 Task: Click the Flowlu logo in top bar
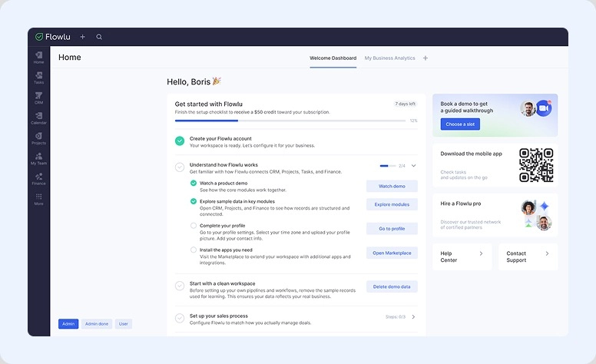click(52, 37)
